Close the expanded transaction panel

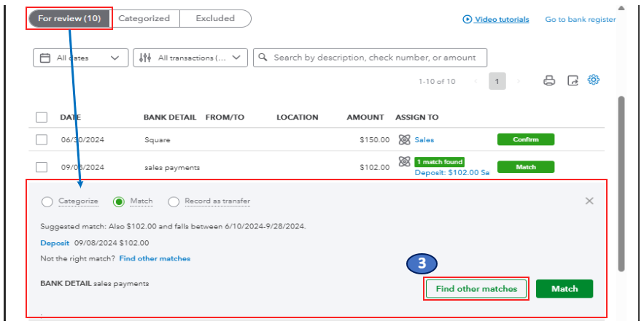589,201
